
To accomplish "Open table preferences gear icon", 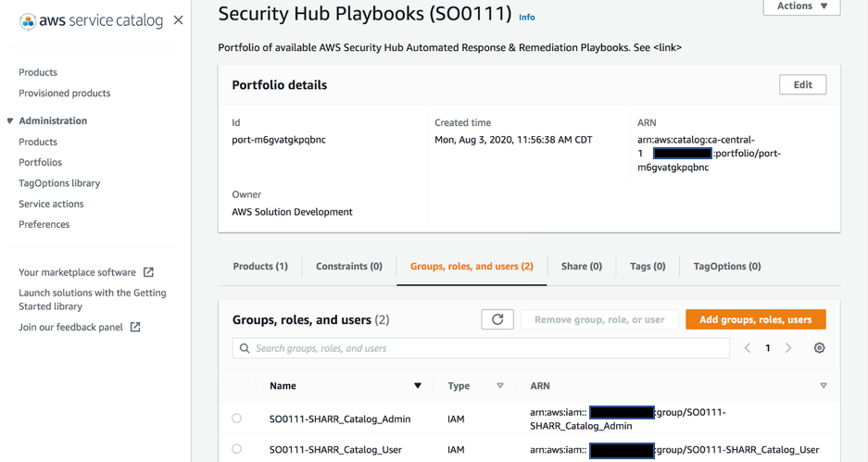I will coord(819,347).
